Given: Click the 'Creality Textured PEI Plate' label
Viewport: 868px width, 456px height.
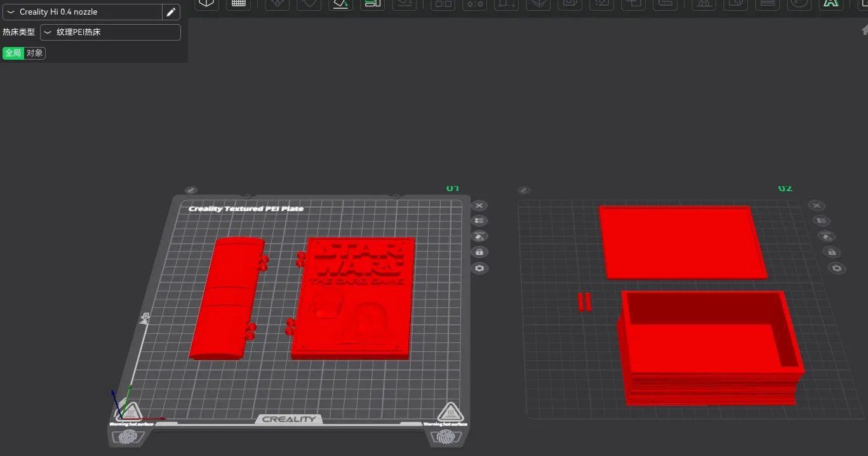Looking at the screenshot, I should pyautogui.click(x=246, y=208).
